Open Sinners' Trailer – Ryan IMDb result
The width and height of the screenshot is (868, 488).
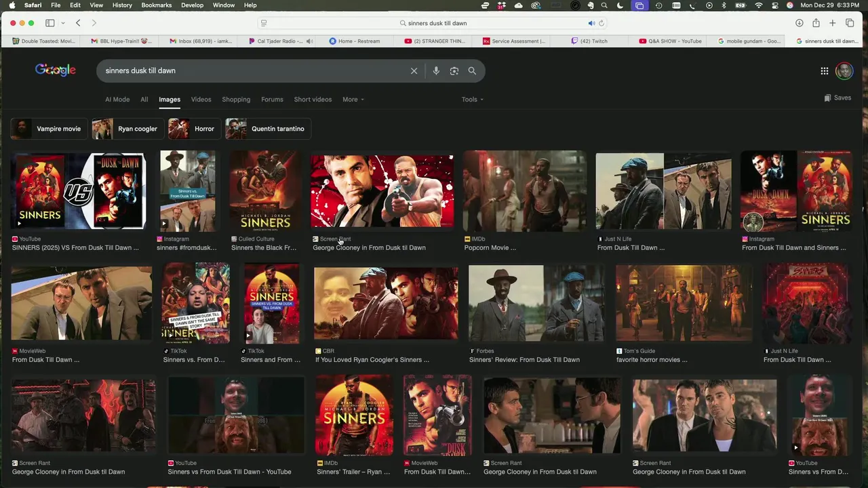(354, 415)
